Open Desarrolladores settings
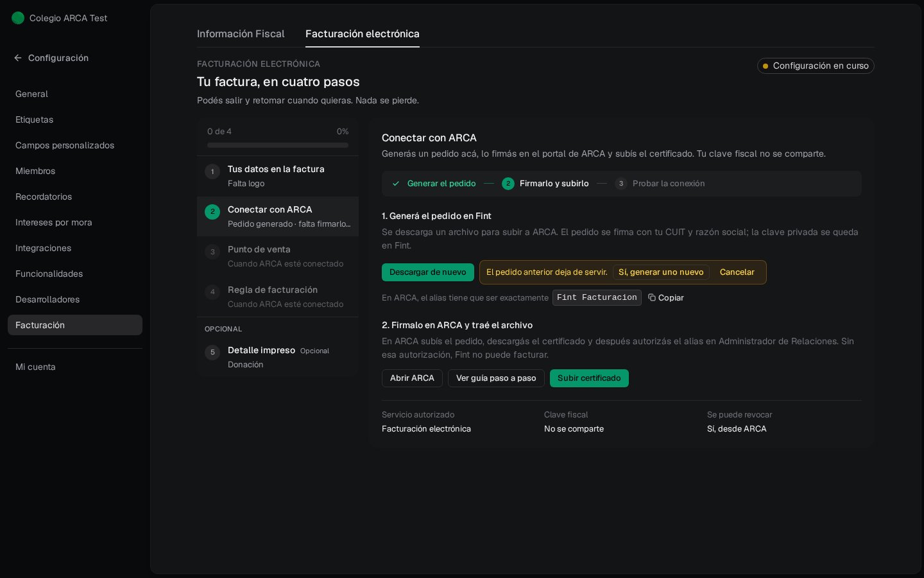The height and width of the screenshot is (578, 924). pos(75,299)
